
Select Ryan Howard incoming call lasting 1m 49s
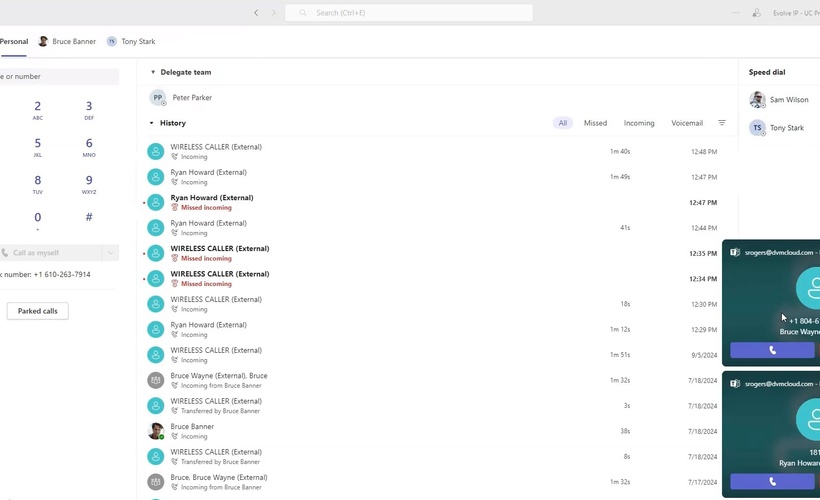click(x=437, y=177)
